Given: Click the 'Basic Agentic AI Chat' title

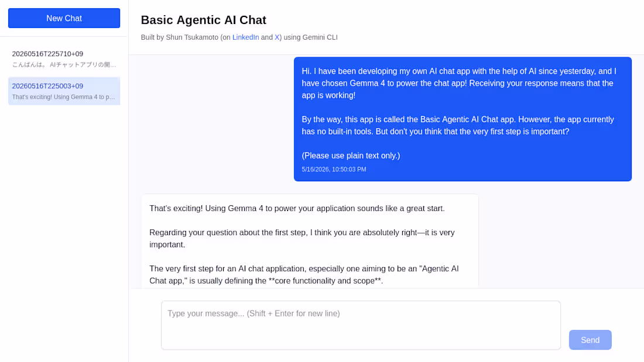Looking at the screenshot, I should (x=203, y=20).
